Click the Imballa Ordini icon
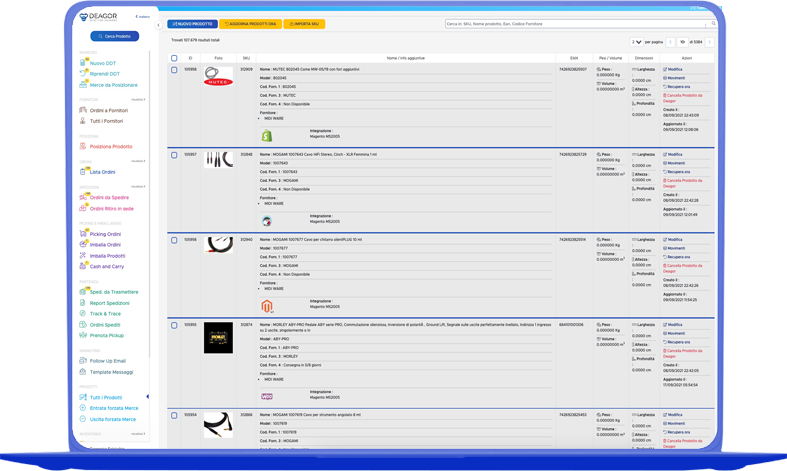787x471 pixels. (x=83, y=244)
